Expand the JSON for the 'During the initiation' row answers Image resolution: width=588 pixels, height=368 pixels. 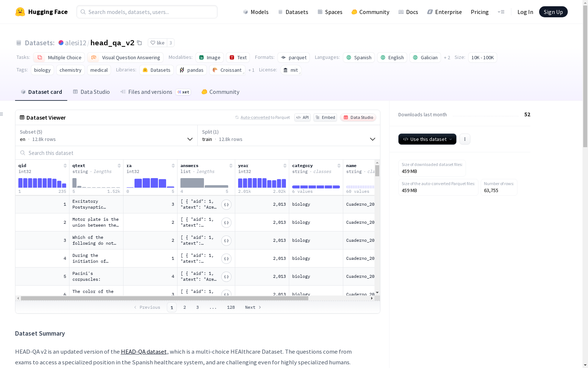(x=226, y=259)
